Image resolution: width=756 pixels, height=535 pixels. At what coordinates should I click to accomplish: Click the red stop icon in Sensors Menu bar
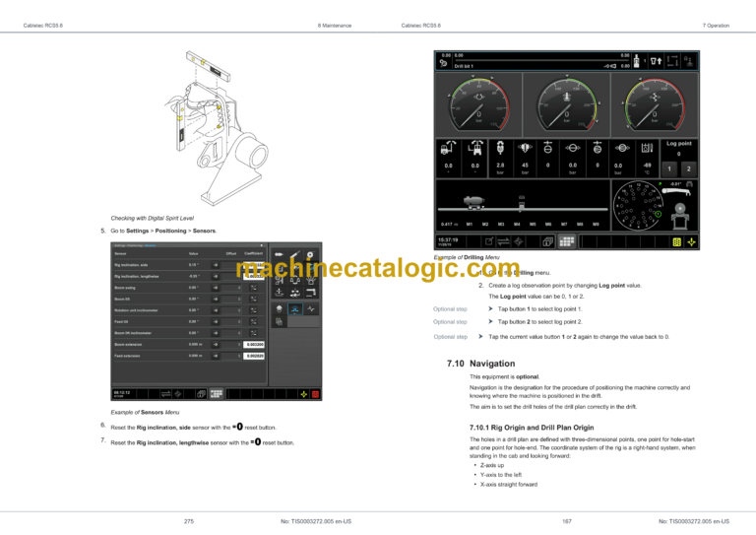(315, 394)
